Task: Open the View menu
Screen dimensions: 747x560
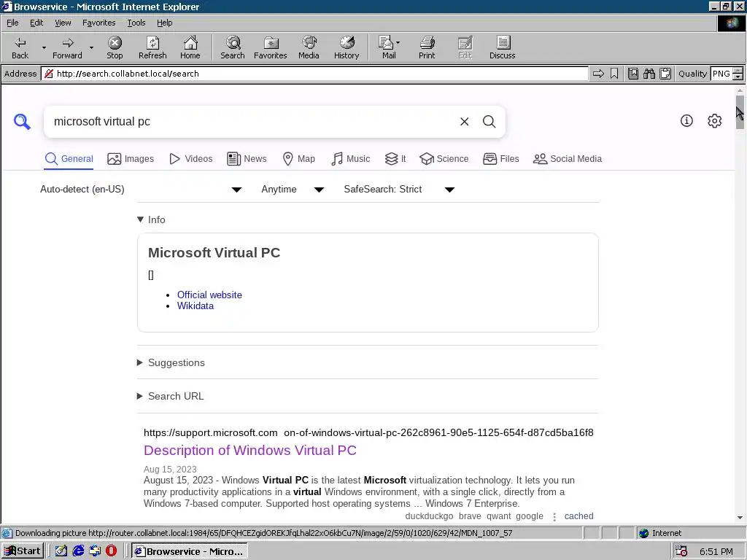Action: (63, 23)
